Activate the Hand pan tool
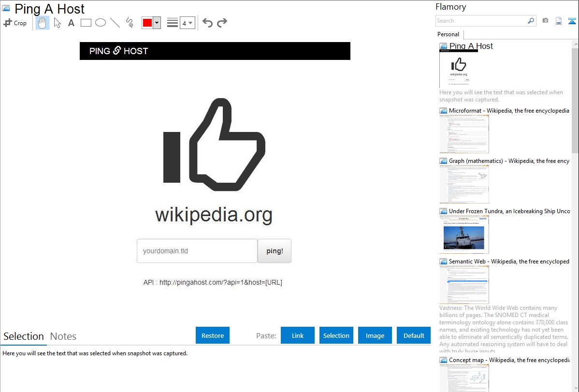Screen dimensions: 579x392 [x=43, y=23]
